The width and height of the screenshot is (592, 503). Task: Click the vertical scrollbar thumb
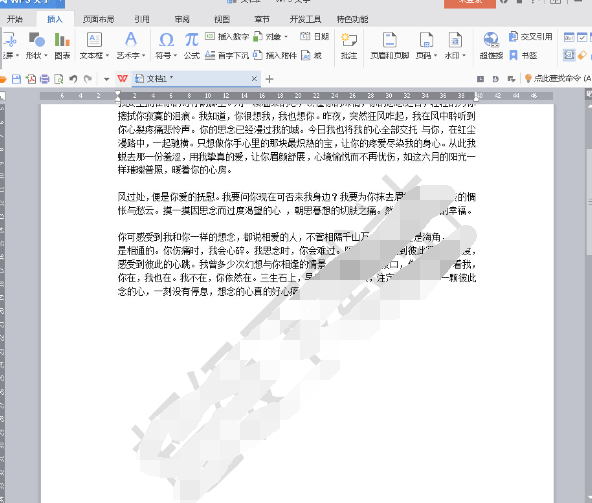click(589, 203)
